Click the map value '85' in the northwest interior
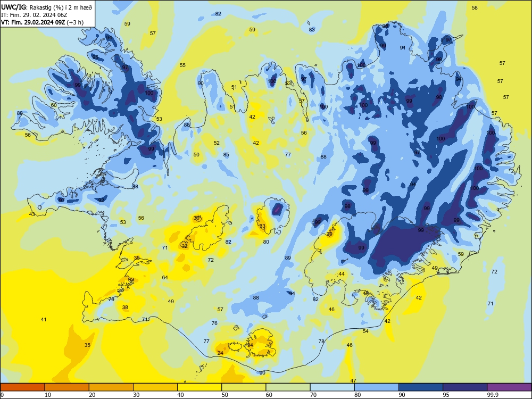The height and width of the screenshot is (399, 532). pyautogui.click(x=226, y=155)
